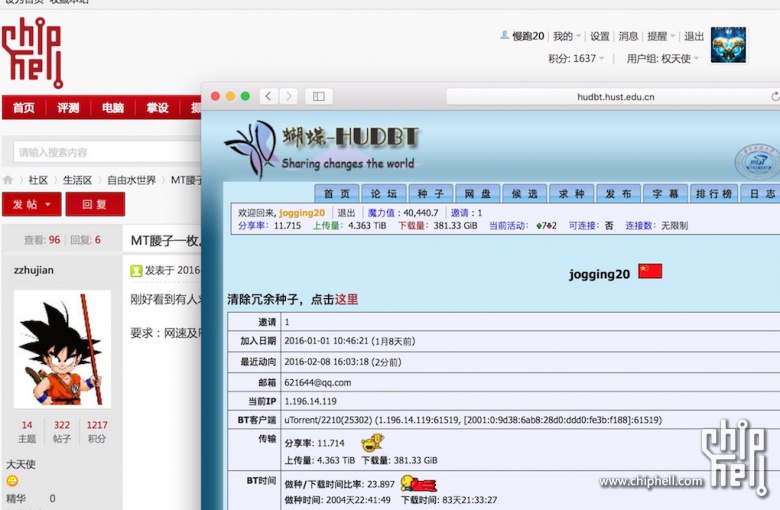Click home icon in Chiphell breadcrumb
Screen dimensions: 780x510
tap(8, 180)
